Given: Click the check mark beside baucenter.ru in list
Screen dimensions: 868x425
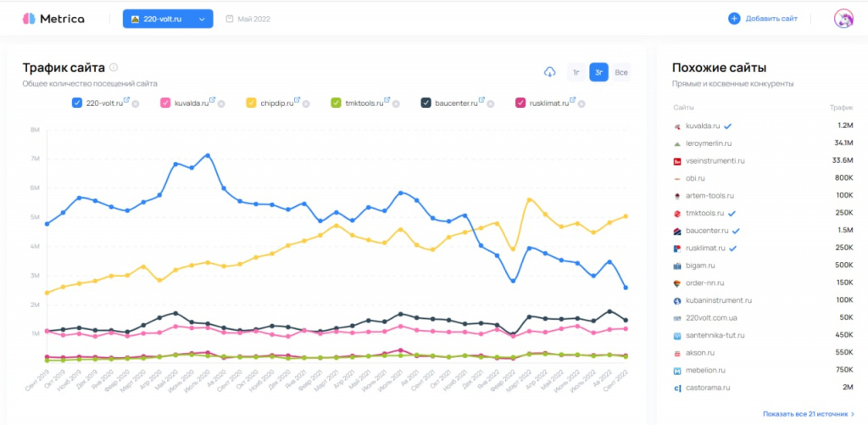Looking at the screenshot, I should pyautogui.click(x=737, y=231).
